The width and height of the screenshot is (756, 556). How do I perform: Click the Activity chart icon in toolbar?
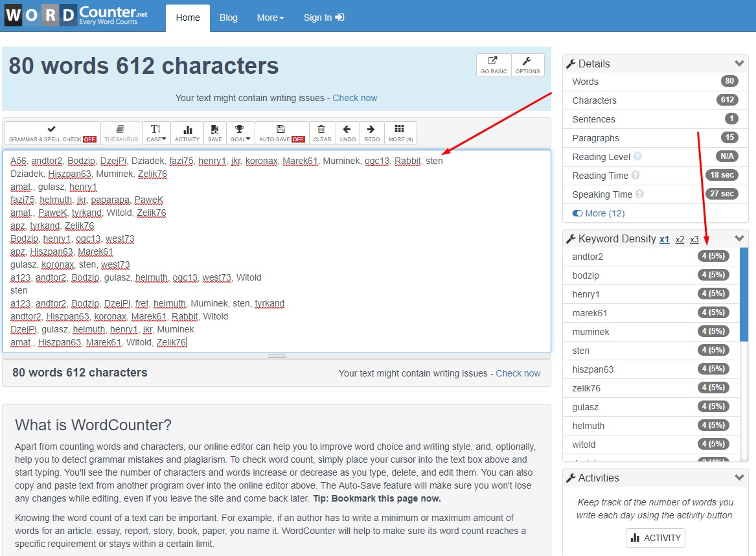click(x=187, y=133)
